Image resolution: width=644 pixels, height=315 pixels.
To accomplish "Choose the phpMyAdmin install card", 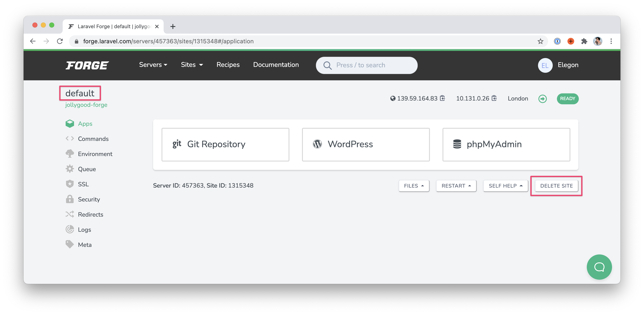I will tap(506, 144).
